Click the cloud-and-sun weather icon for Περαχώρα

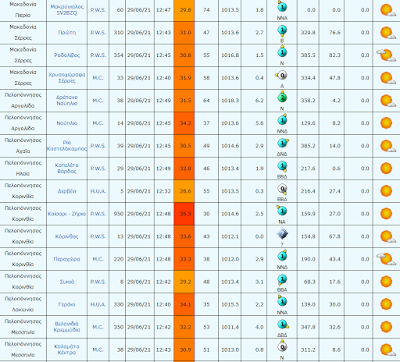click(x=386, y=259)
